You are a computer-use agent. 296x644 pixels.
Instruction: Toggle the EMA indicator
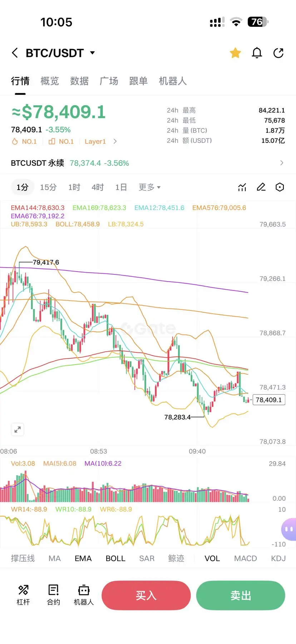click(83, 558)
